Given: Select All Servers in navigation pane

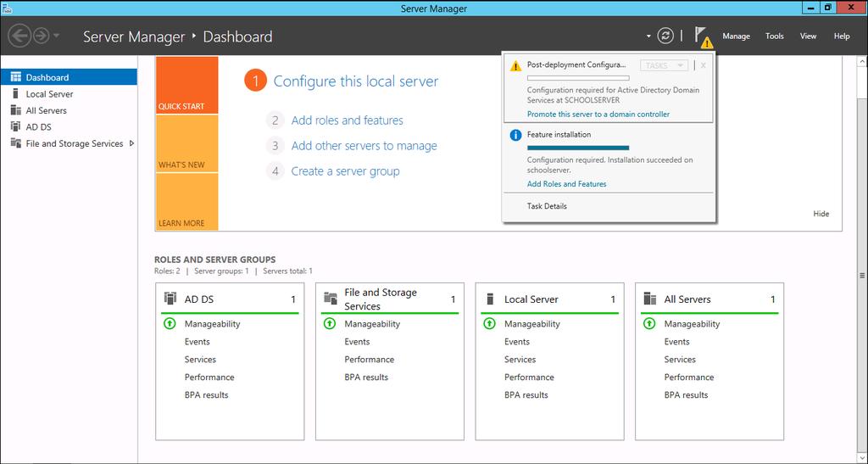Looking at the screenshot, I should (x=69, y=110).
